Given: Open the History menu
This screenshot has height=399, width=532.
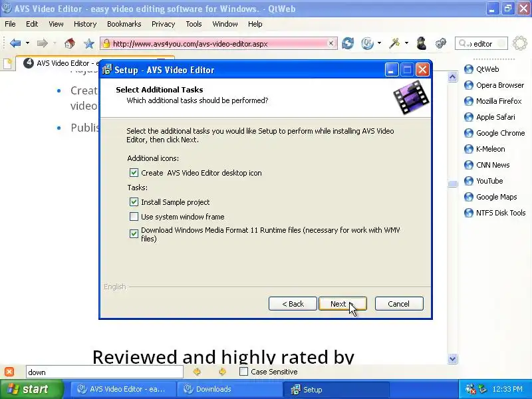Looking at the screenshot, I should [x=85, y=24].
